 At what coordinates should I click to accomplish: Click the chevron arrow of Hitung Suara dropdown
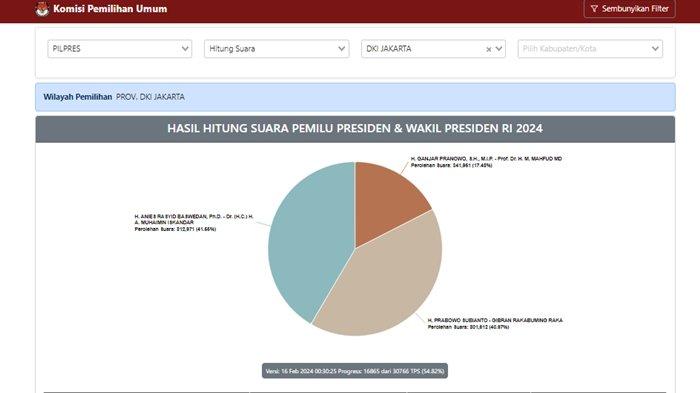(x=342, y=49)
